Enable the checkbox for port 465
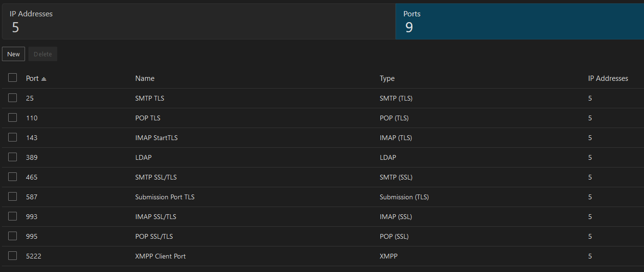Screen dimensions: 644x272 [13, 177]
